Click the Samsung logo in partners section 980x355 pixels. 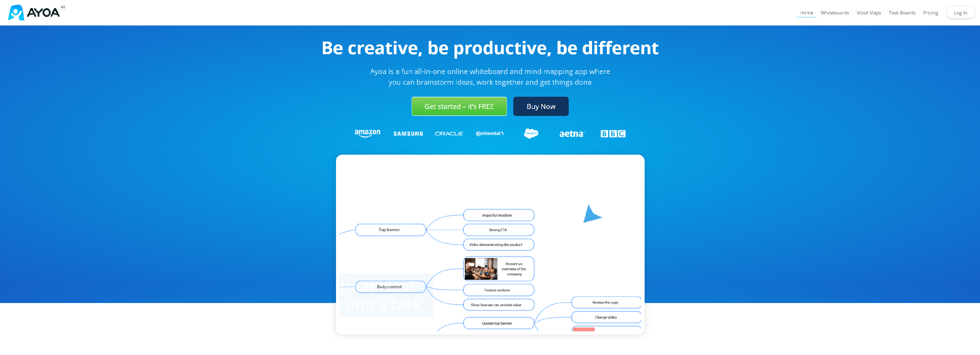(x=406, y=133)
